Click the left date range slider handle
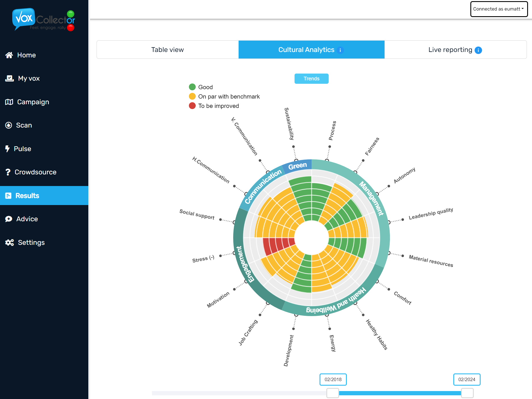The height and width of the screenshot is (399, 532). tap(333, 393)
